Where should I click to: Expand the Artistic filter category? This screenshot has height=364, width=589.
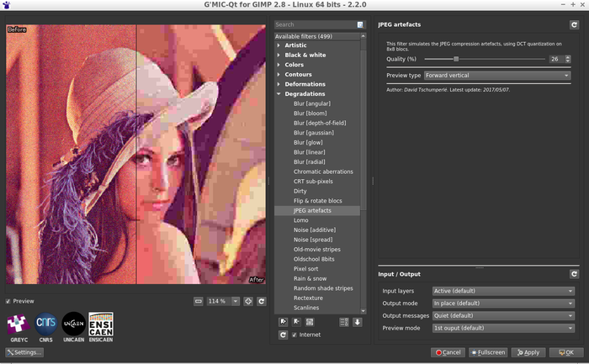coord(279,45)
